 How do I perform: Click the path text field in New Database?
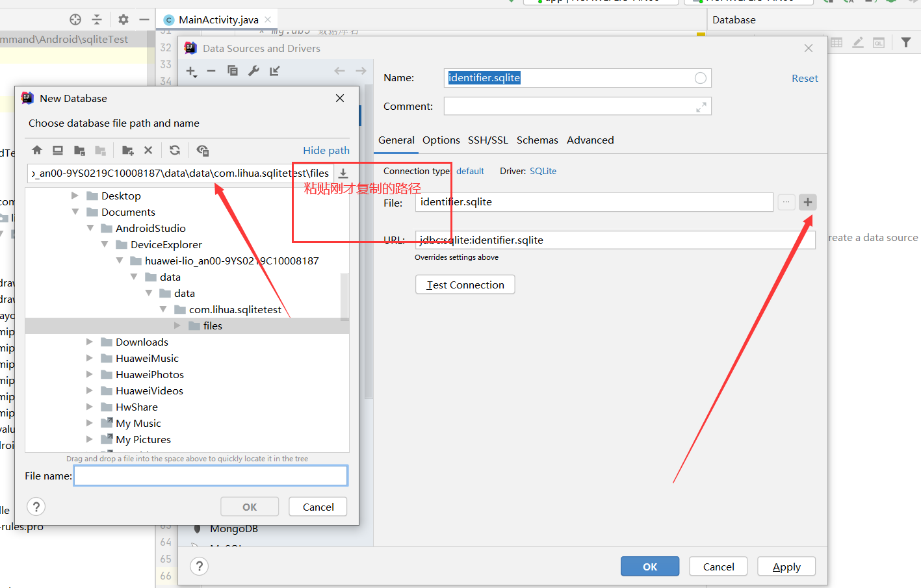181,173
